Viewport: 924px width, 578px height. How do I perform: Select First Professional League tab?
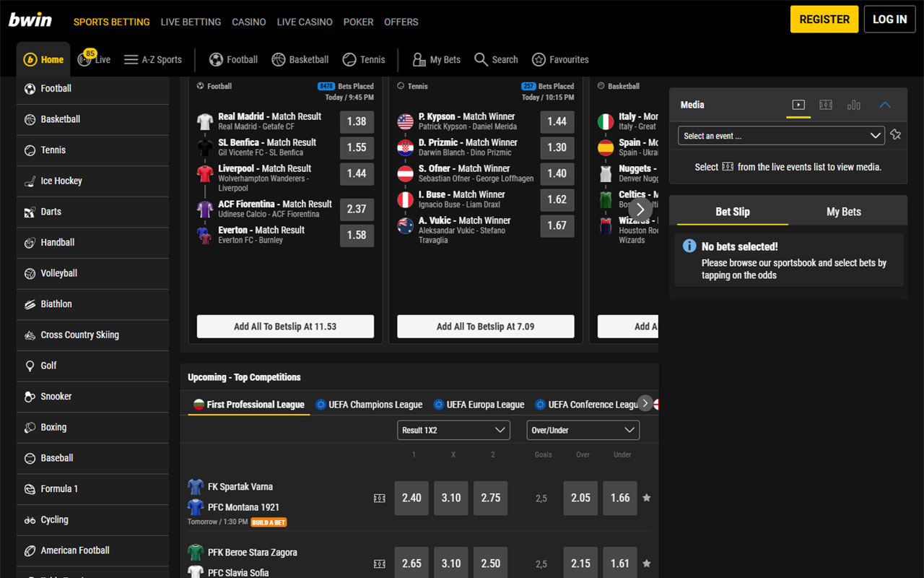coord(249,405)
